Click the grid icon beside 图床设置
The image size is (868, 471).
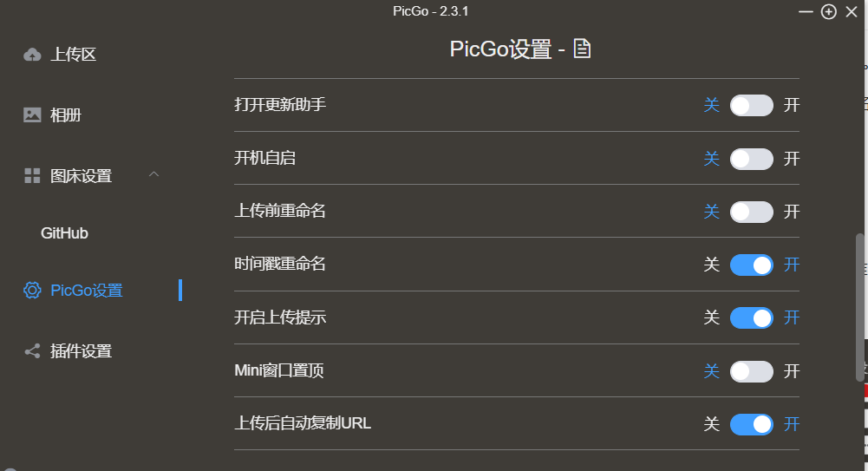coord(32,176)
